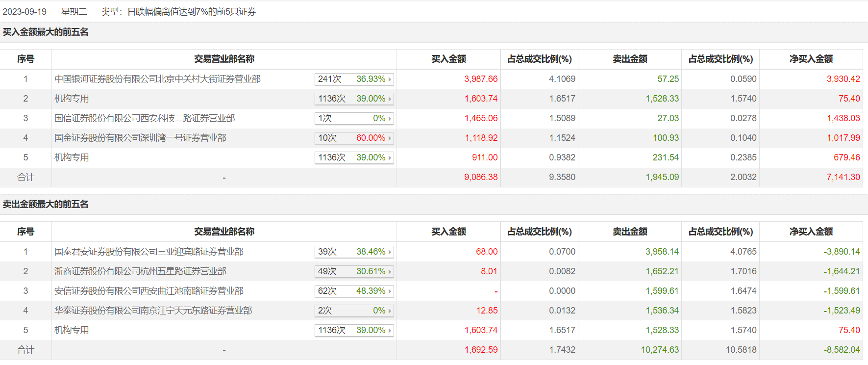868x365 pixels.
Task: Open 国泰君安三亚迎宾路证券营业部 link
Action: [149, 252]
